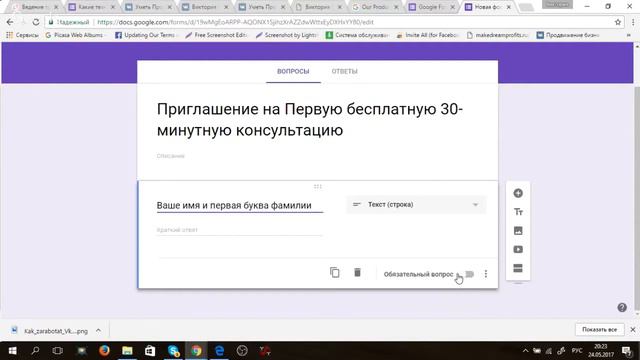Switch to the ОТВЕТЫ tab

point(344,71)
